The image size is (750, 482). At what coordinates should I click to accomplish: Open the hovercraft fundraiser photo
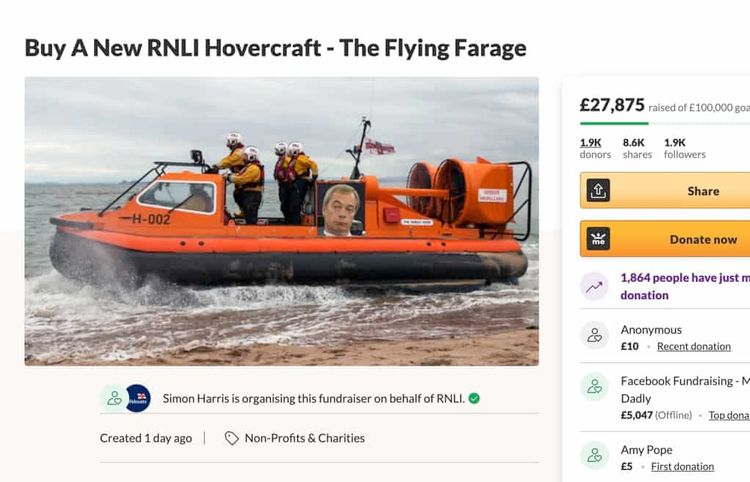click(282, 221)
